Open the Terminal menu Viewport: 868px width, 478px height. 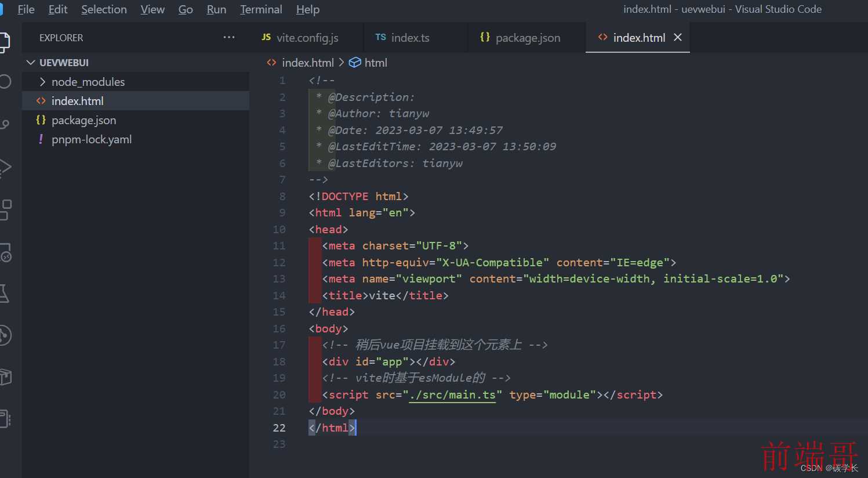click(x=261, y=9)
